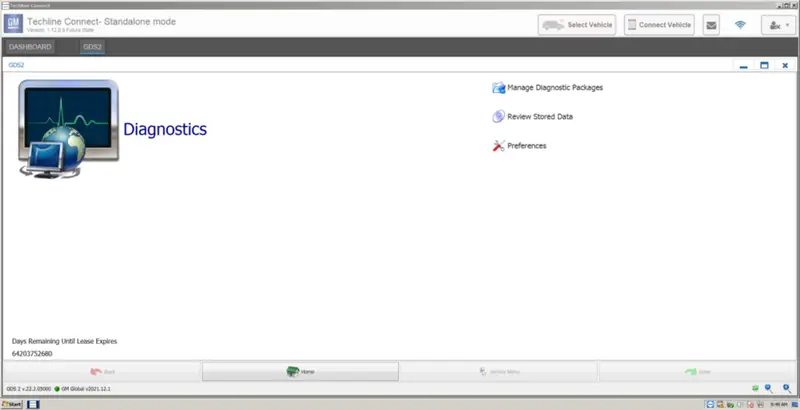Click the taskbar clock showing 9:40 AM
This screenshot has width=800, height=410.
tap(779, 404)
